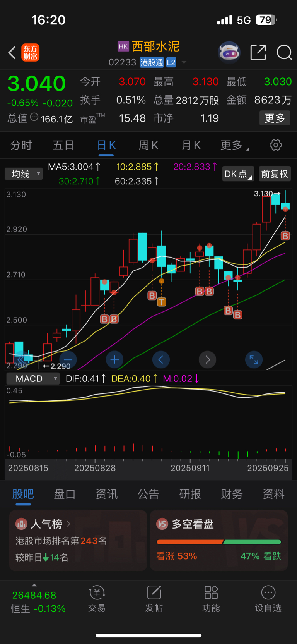
Task: Tap stock name 西部水泥
Action: click(155, 46)
